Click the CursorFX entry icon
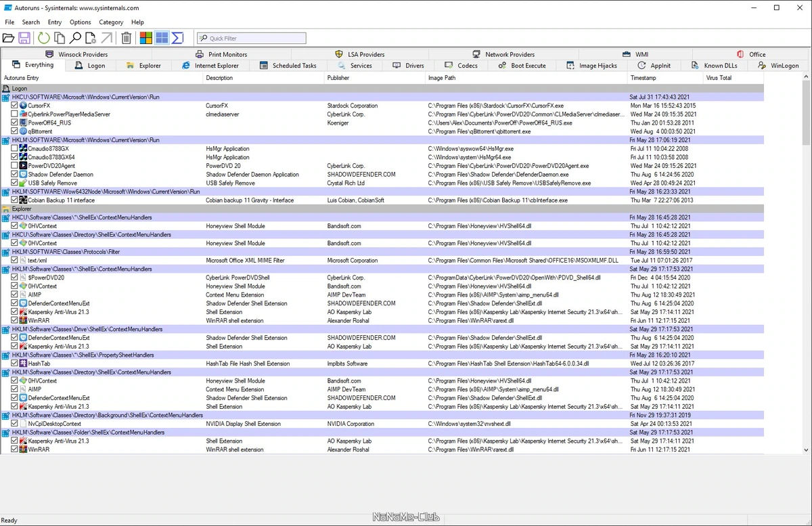The width and height of the screenshot is (812, 526). tap(23, 106)
